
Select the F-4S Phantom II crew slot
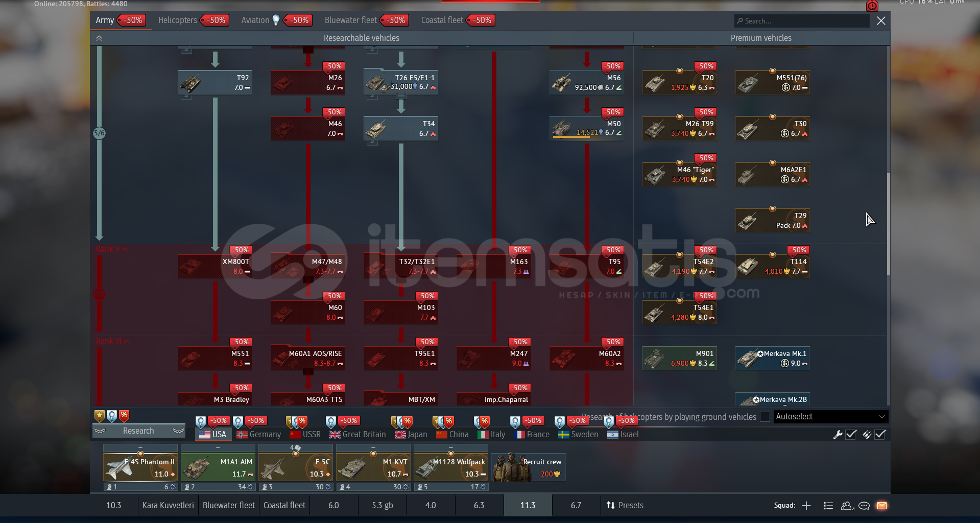tap(140, 467)
